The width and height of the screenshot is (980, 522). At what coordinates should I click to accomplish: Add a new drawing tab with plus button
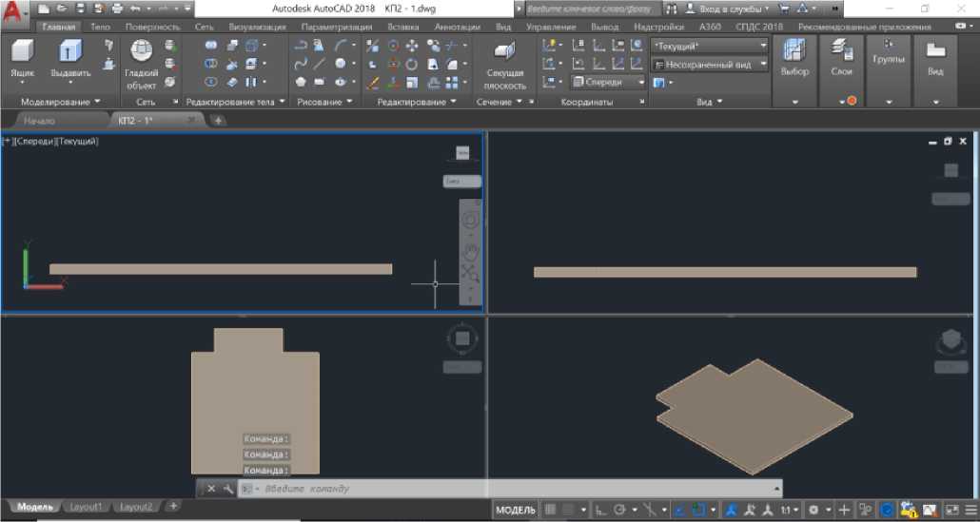coord(218,121)
